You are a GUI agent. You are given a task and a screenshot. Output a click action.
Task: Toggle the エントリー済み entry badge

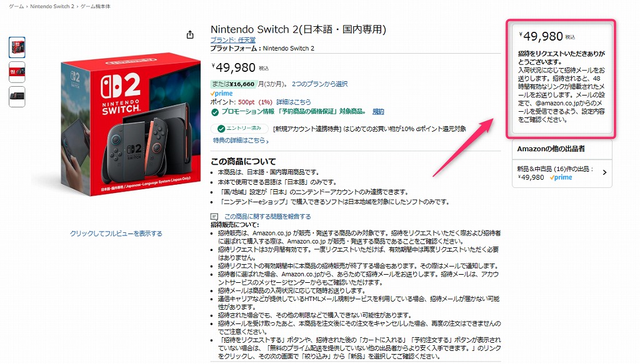(x=239, y=129)
